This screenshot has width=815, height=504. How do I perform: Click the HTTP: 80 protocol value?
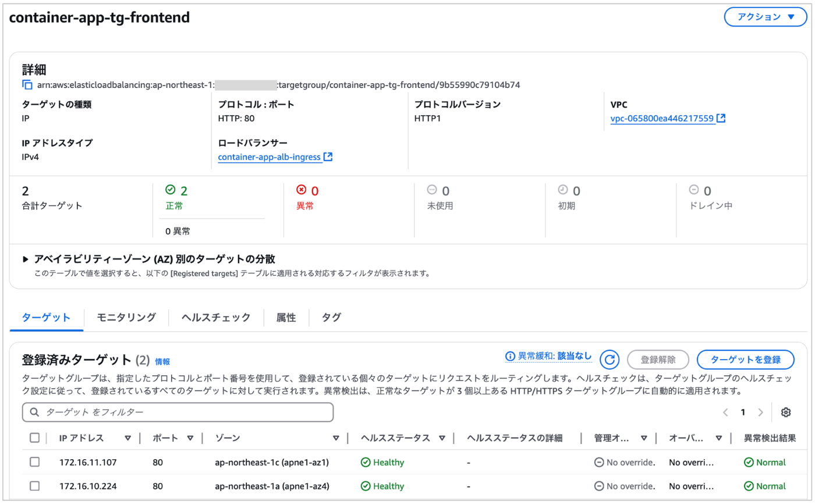(x=236, y=118)
